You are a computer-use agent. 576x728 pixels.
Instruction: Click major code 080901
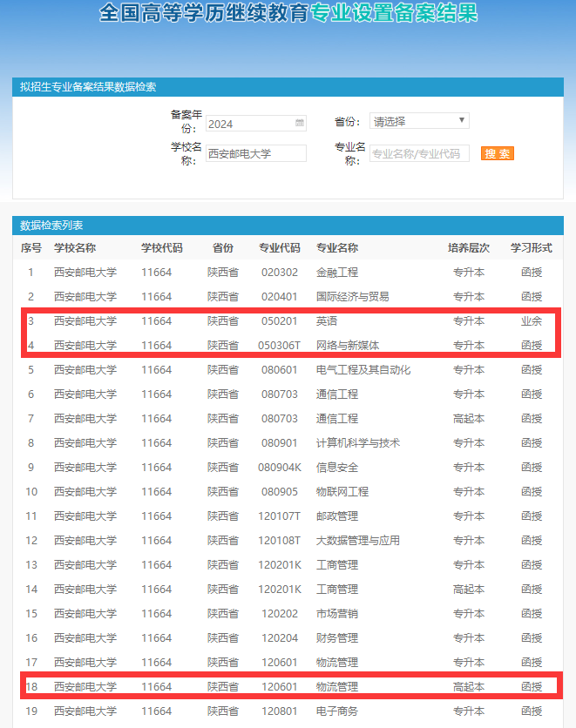[x=280, y=443]
